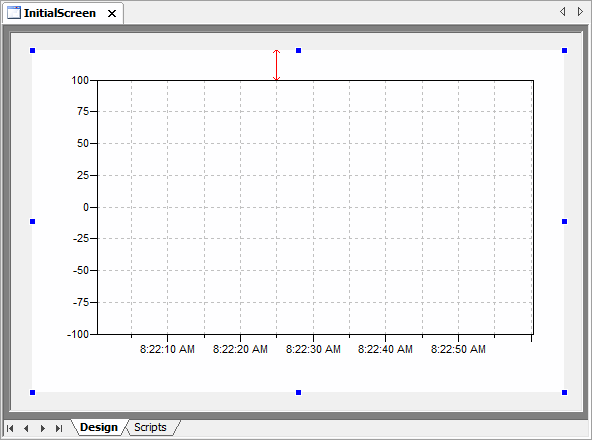Click the bottom-right selection handle

(x=564, y=392)
